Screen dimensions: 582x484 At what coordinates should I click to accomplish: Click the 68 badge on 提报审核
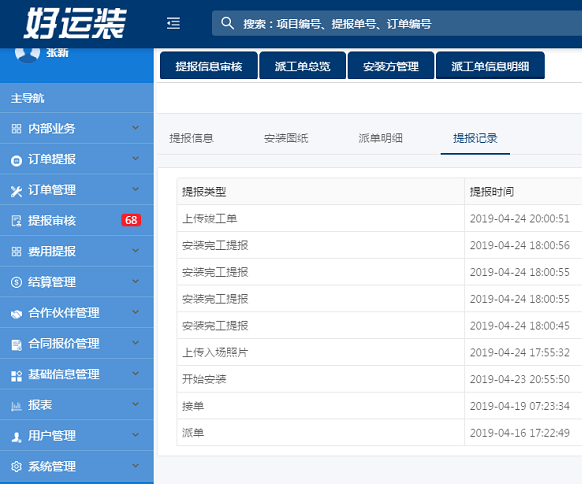click(x=131, y=220)
